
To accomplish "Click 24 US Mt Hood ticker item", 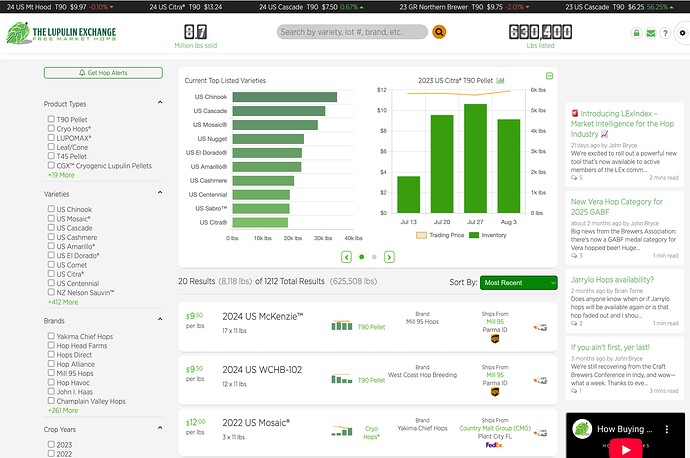I will [x=60, y=7].
